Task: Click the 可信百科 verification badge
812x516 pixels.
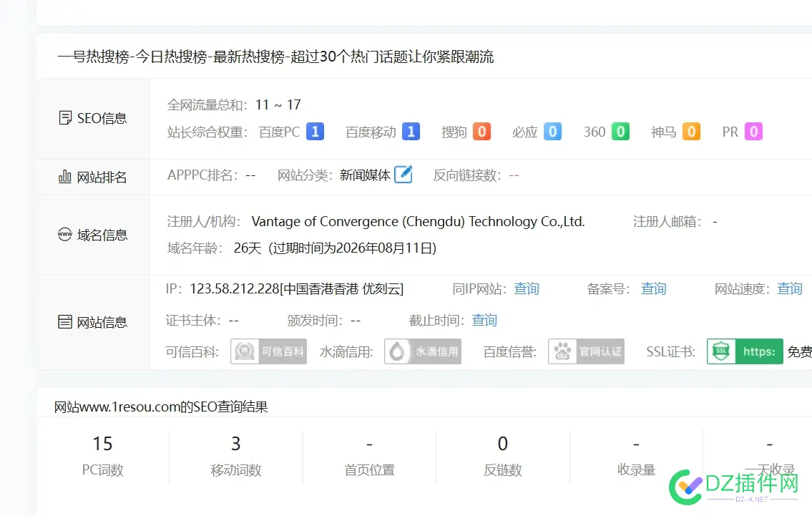Action: click(268, 351)
